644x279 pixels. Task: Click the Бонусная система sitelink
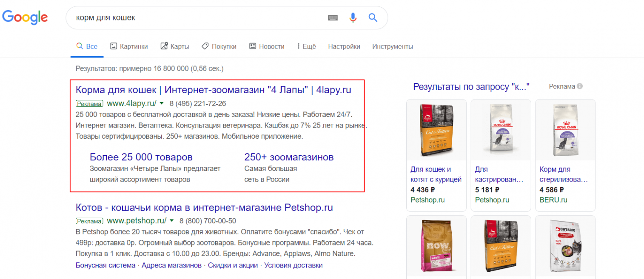[105, 265]
